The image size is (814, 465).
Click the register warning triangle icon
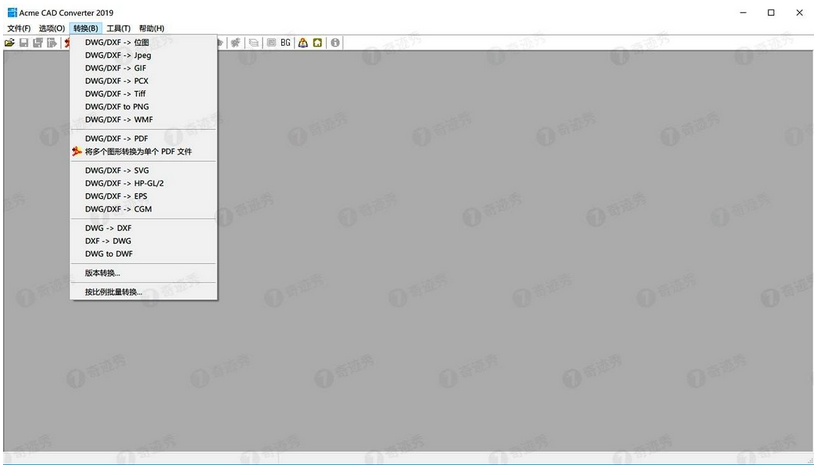point(303,43)
